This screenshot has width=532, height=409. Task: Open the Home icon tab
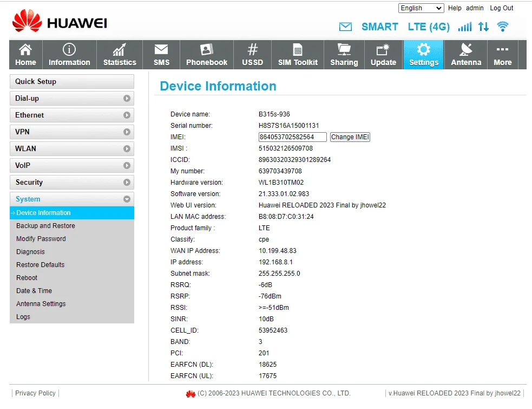pyautogui.click(x=26, y=55)
